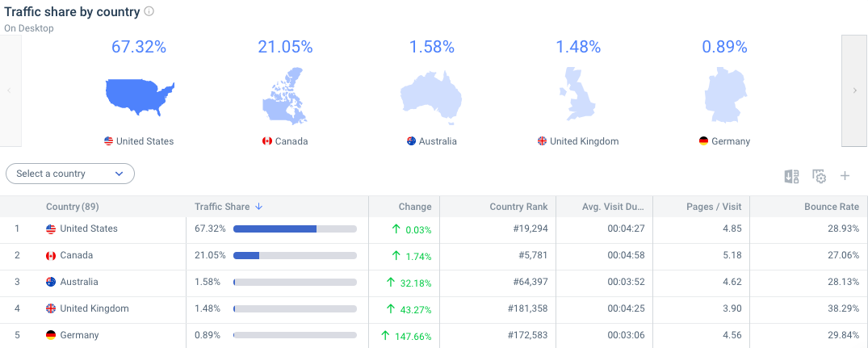Sort by Country (89) column header

pos(73,207)
